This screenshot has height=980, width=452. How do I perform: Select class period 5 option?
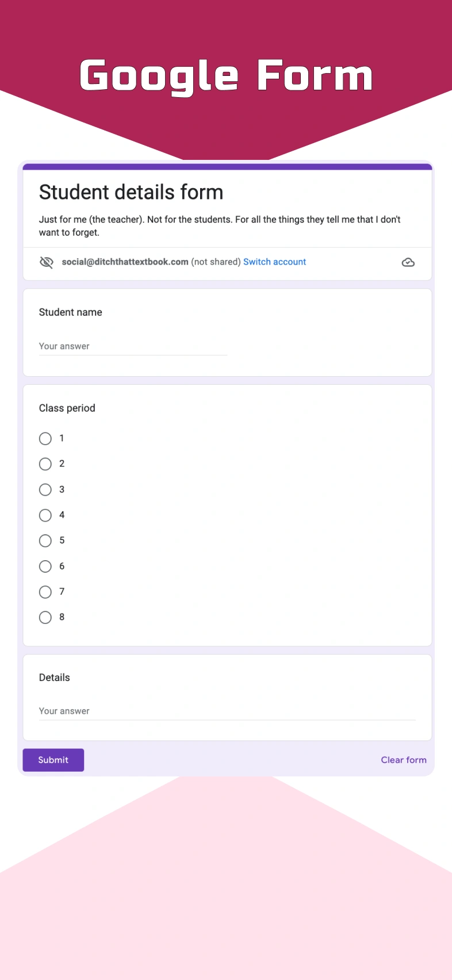tap(45, 541)
